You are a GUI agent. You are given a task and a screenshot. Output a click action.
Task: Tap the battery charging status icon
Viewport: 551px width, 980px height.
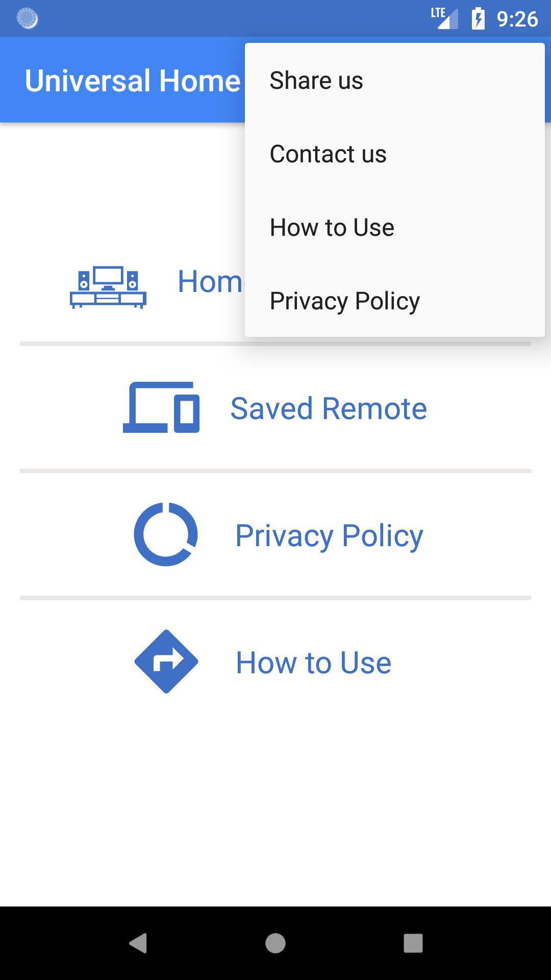(x=478, y=19)
